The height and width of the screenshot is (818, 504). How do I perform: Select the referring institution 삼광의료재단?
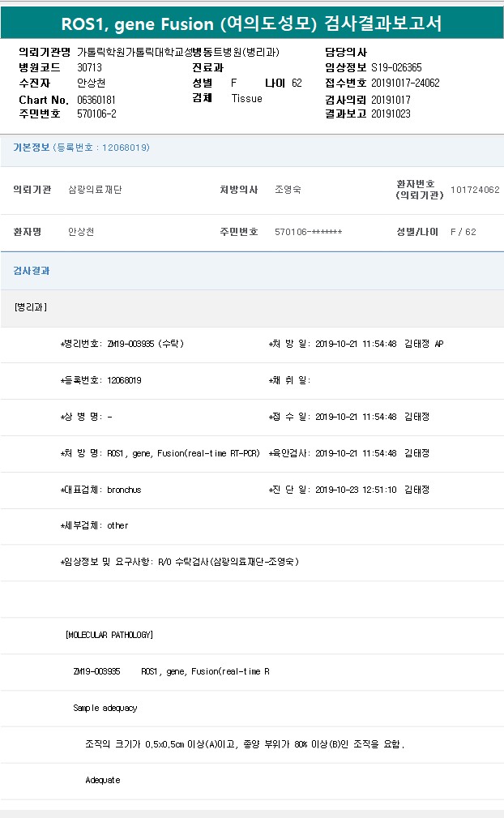[x=95, y=190]
